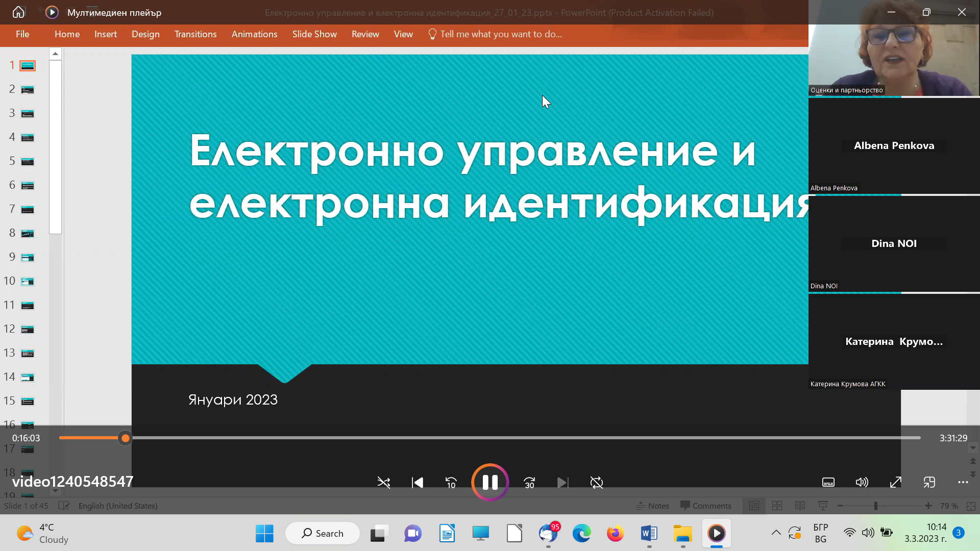Enable mini player mode
This screenshot has width=980, height=551.
(929, 483)
